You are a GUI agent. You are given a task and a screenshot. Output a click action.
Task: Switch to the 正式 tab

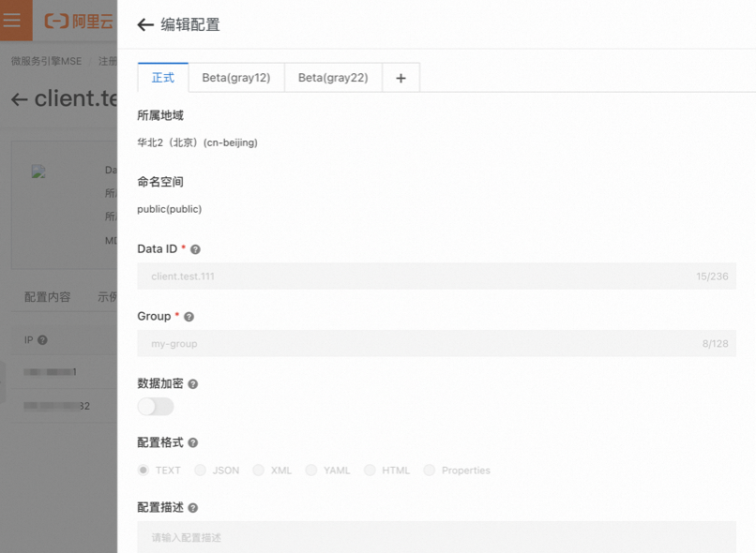pyautogui.click(x=163, y=78)
